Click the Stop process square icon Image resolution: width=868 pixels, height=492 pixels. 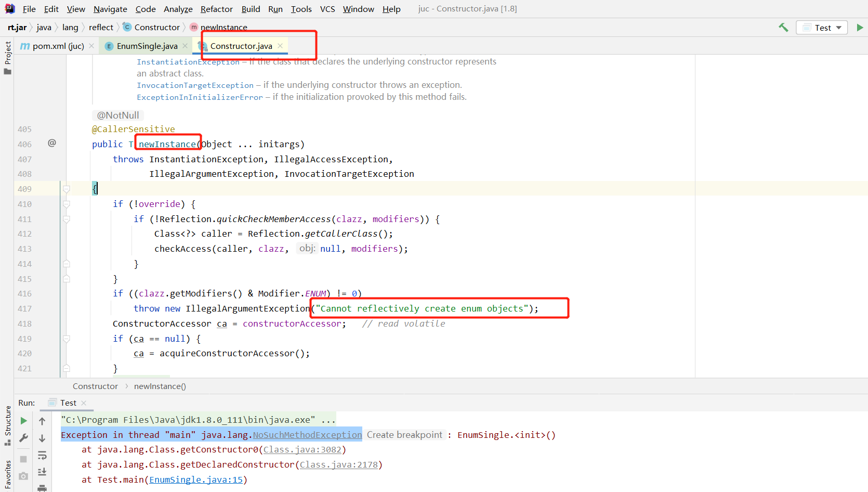(23, 459)
